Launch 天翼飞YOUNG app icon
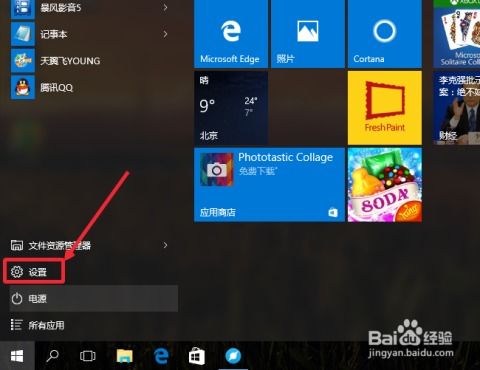The width and height of the screenshot is (480, 370). tap(23, 60)
